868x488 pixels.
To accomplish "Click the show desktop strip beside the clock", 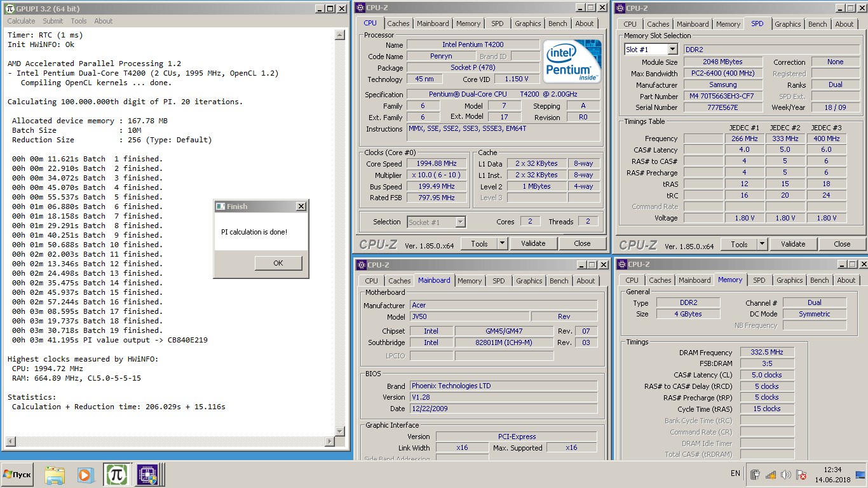I will click(x=860, y=475).
